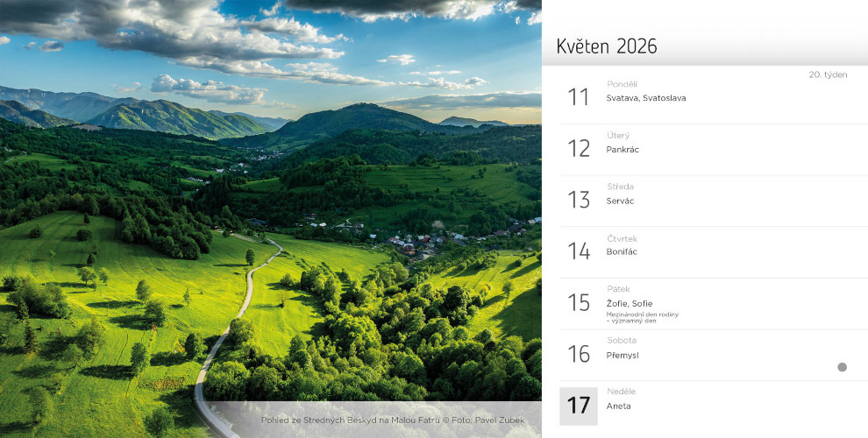Click the 20. týden week label

pyautogui.click(x=828, y=74)
